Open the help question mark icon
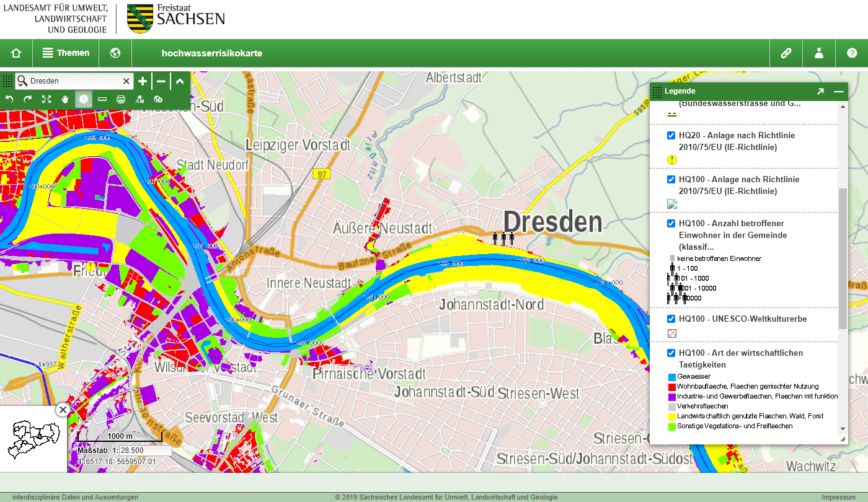 click(x=852, y=53)
